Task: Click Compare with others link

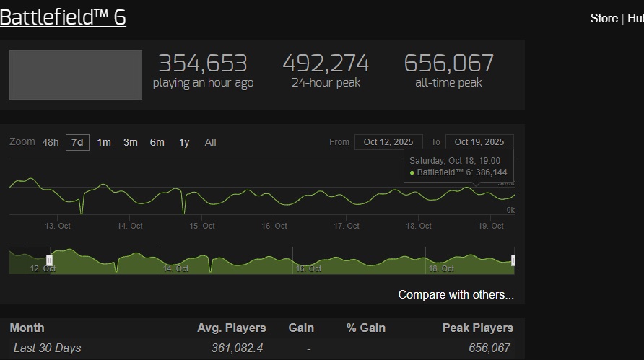Action: coord(456,295)
